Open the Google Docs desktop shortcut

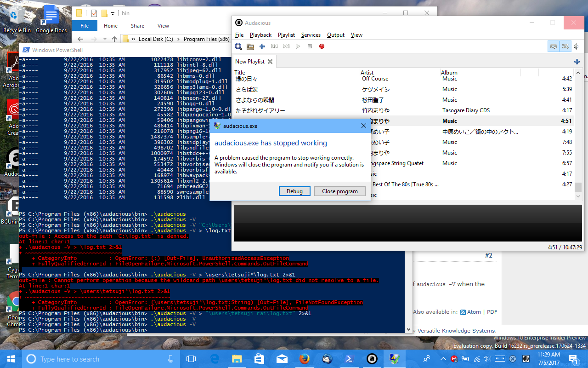tap(51, 19)
